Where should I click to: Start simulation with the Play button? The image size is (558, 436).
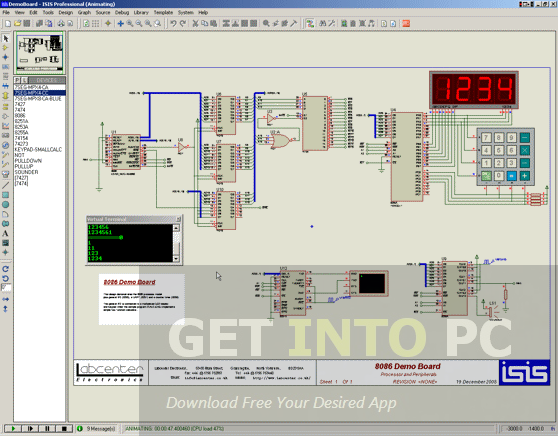click(12, 429)
